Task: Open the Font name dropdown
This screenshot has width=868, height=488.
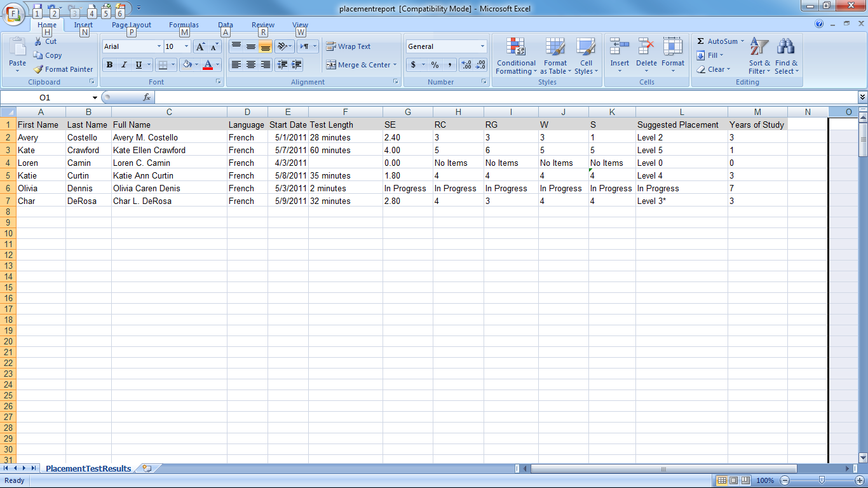Action: tap(159, 46)
